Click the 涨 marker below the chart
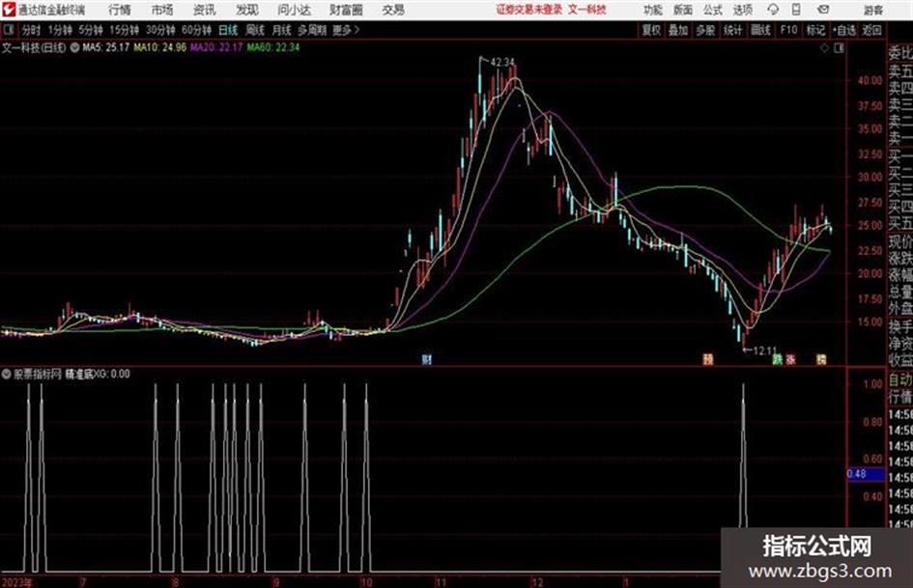Viewport: 913px width, 588px height. point(790,359)
